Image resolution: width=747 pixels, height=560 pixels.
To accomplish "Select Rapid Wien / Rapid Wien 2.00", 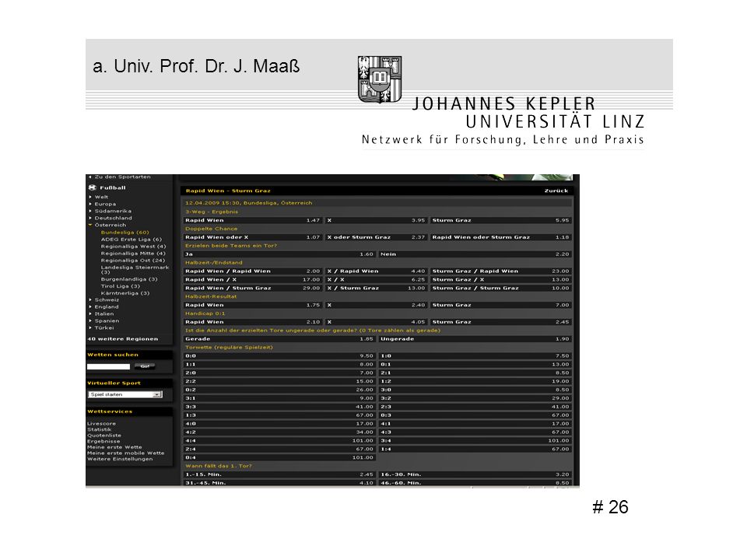I will click(x=253, y=271).
